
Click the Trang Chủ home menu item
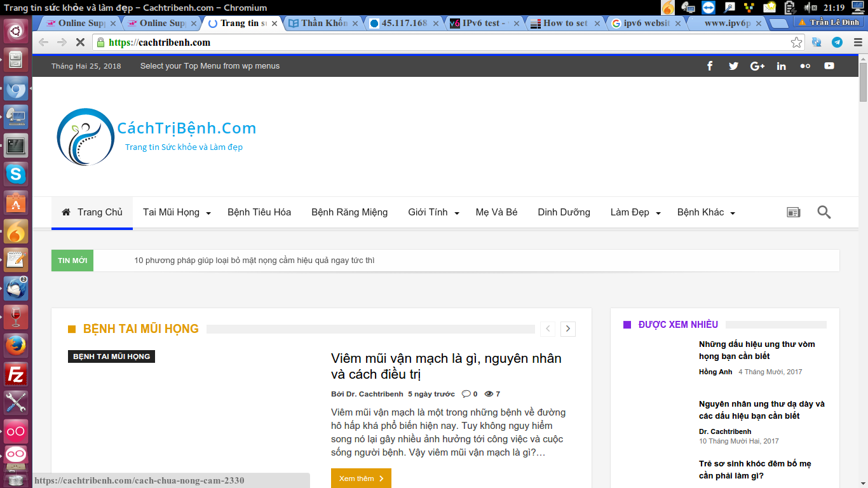(92, 212)
